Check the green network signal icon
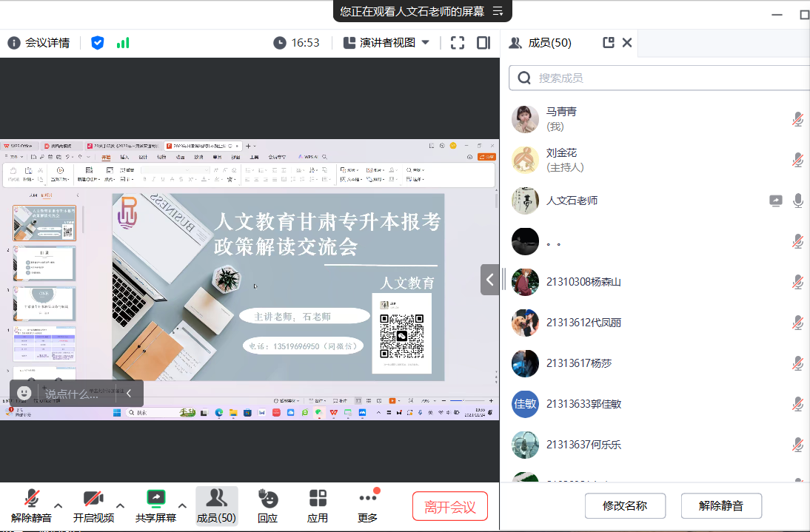 pyautogui.click(x=123, y=43)
